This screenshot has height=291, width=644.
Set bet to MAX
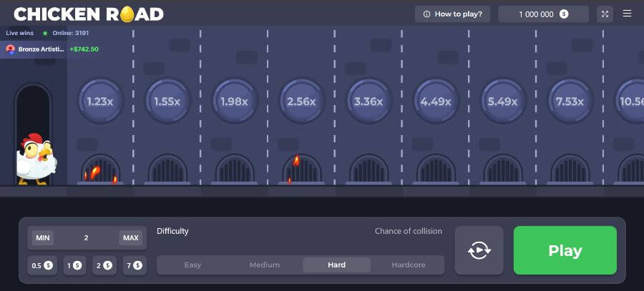pyautogui.click(x=130, y=238)
